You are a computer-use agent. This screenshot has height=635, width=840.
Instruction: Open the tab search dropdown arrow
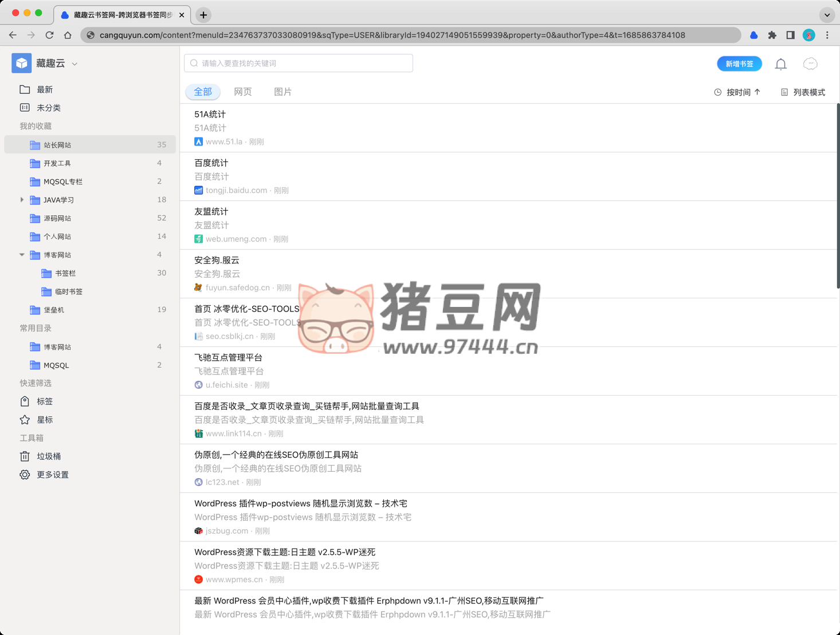pos(827,15)
